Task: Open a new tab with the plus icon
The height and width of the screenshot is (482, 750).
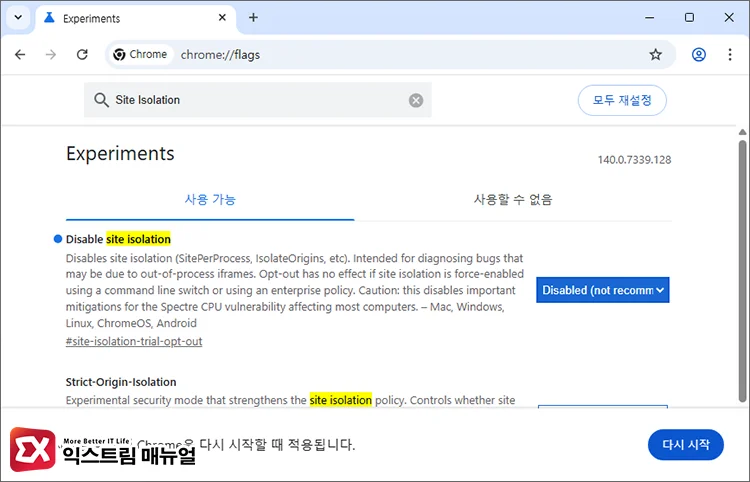Action: coord(254,18)
